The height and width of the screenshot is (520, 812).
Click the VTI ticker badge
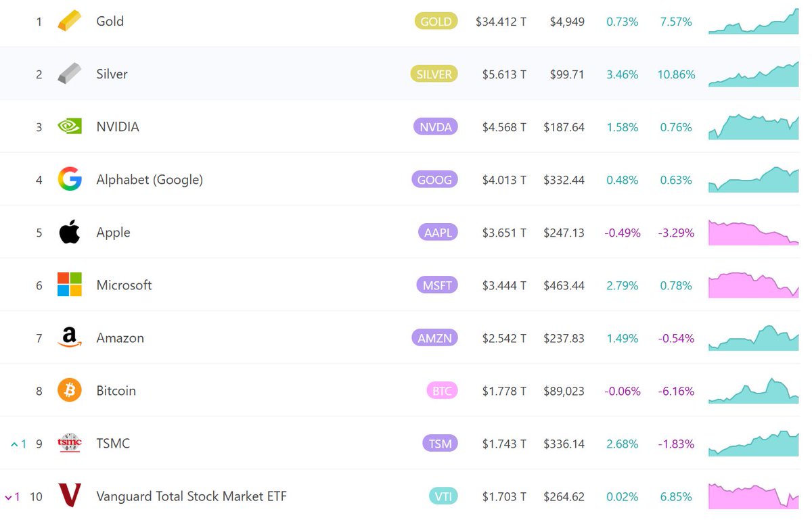(443, 496)
